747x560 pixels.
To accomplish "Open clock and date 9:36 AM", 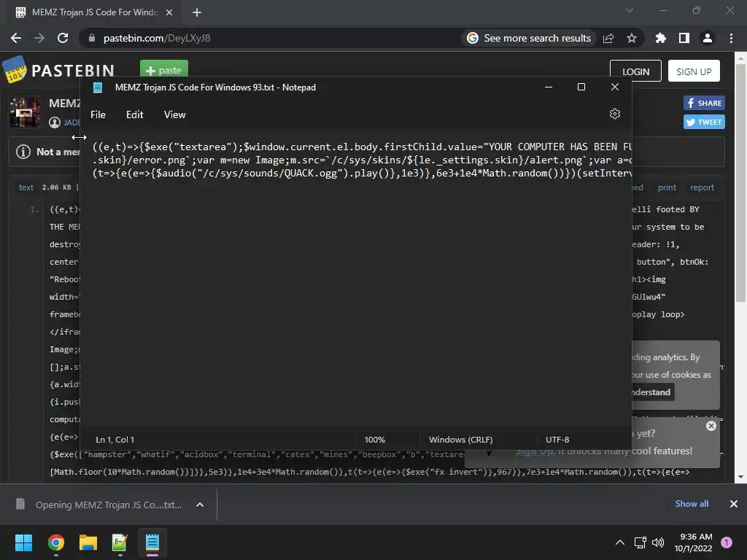I will tap(693, 542).
